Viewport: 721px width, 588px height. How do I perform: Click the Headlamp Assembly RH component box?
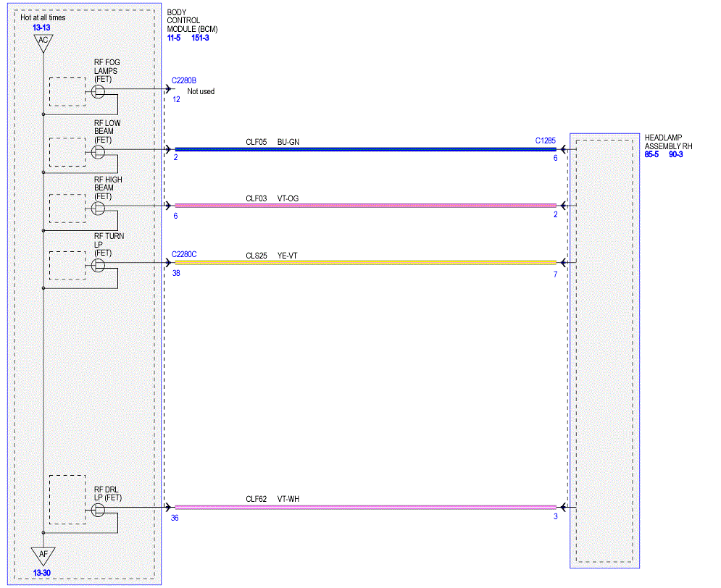pos(604,351)
